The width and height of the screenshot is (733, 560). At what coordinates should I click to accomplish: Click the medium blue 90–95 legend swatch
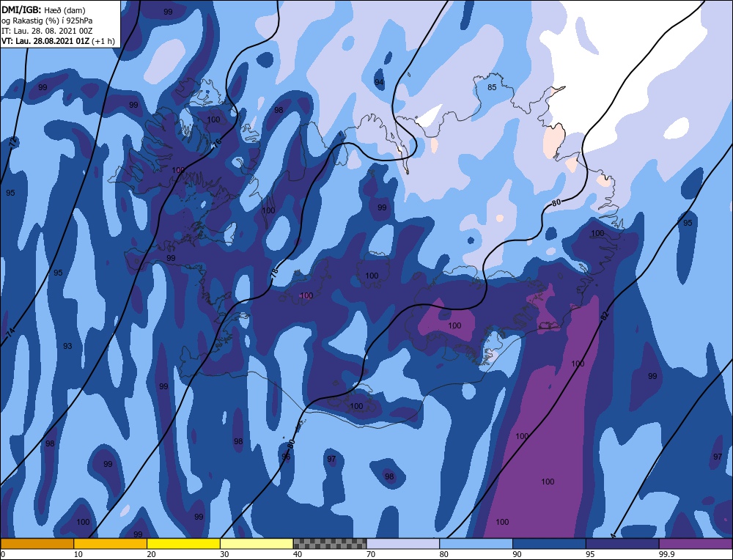pos(549,544)
